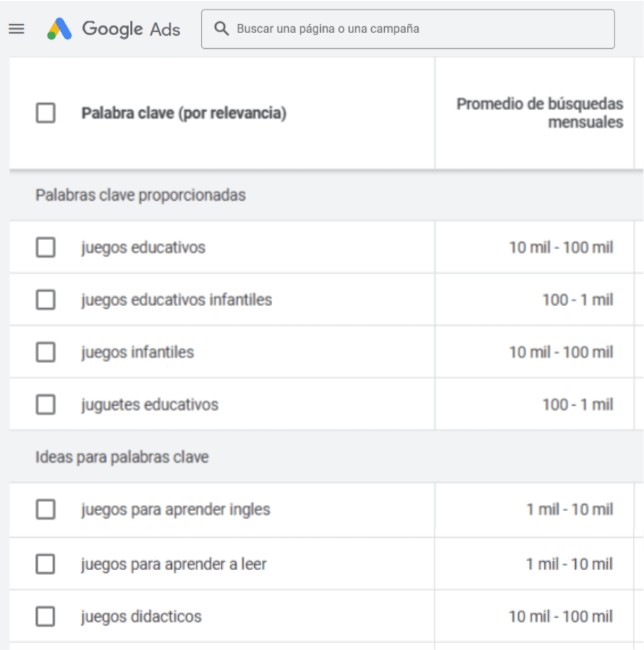Click the Google Ads logo
This screenshot has height=650, width=644.
click(114, 29)
